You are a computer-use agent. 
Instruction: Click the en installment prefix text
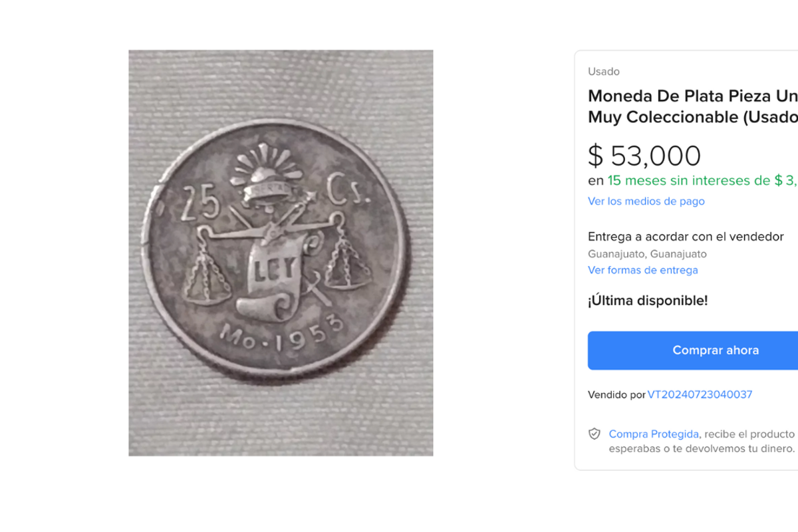click(594, 180)
